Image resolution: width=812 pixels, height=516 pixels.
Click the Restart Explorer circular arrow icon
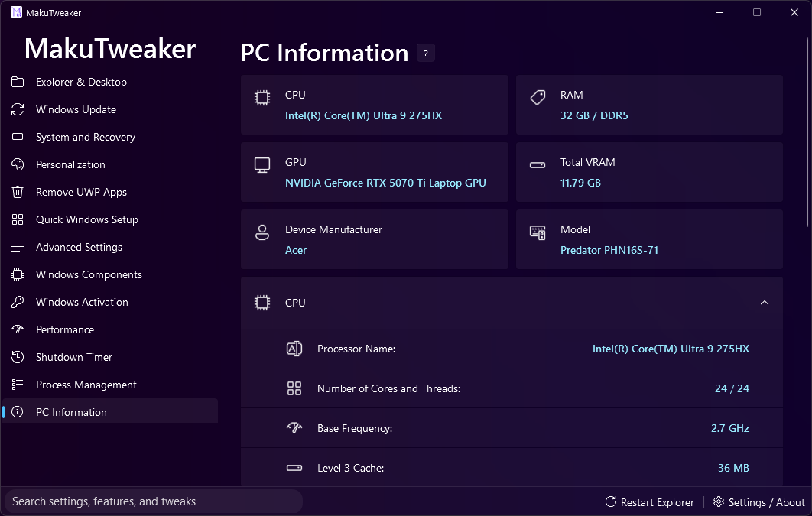[611, 501]
